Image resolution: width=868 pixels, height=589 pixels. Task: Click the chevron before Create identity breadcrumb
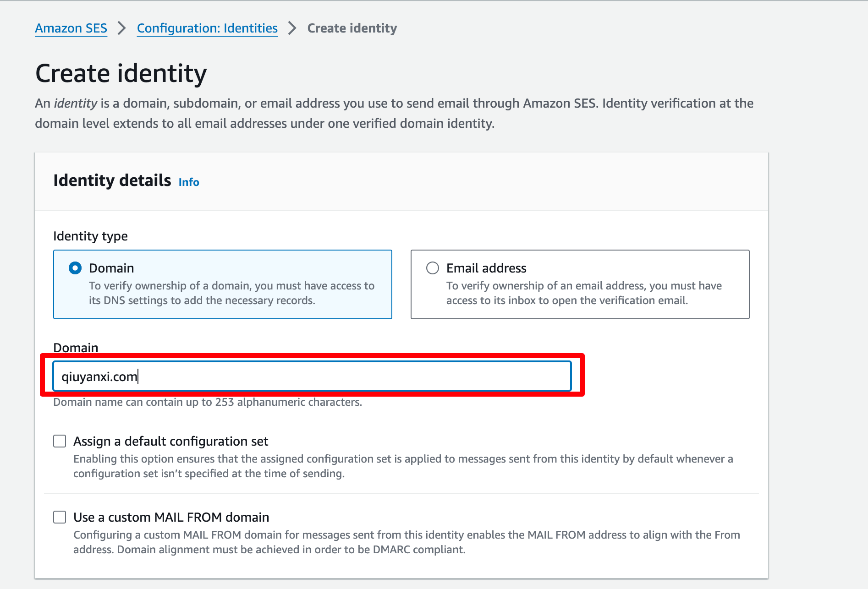pos(292,28)
